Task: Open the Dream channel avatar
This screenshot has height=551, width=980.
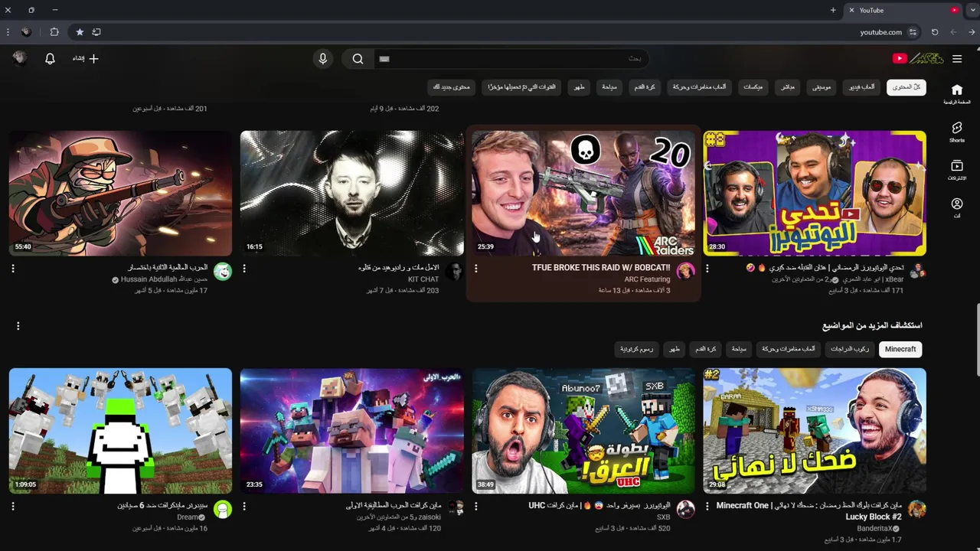Action: (x=223, y=510)
